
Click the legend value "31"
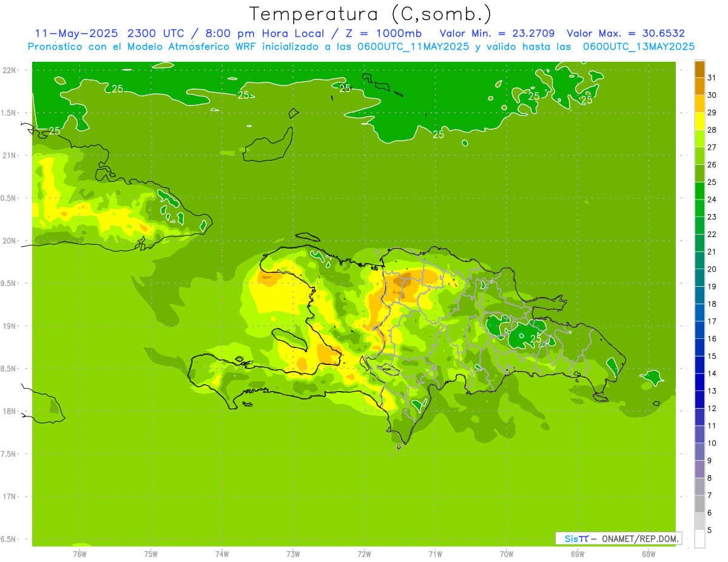coord(712,78)
